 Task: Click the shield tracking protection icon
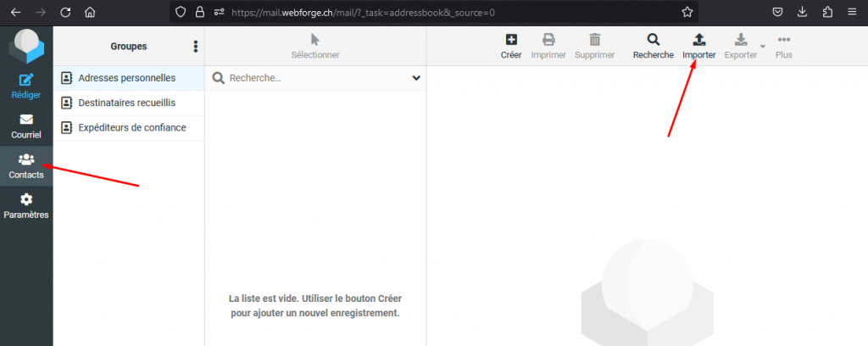(180, 12)
